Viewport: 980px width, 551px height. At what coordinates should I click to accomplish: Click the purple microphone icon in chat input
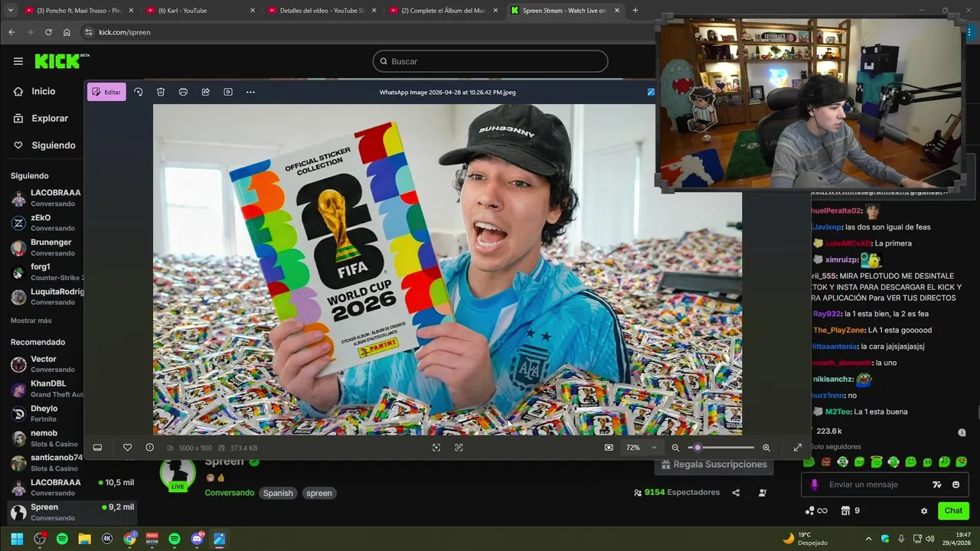coord(814,484)
